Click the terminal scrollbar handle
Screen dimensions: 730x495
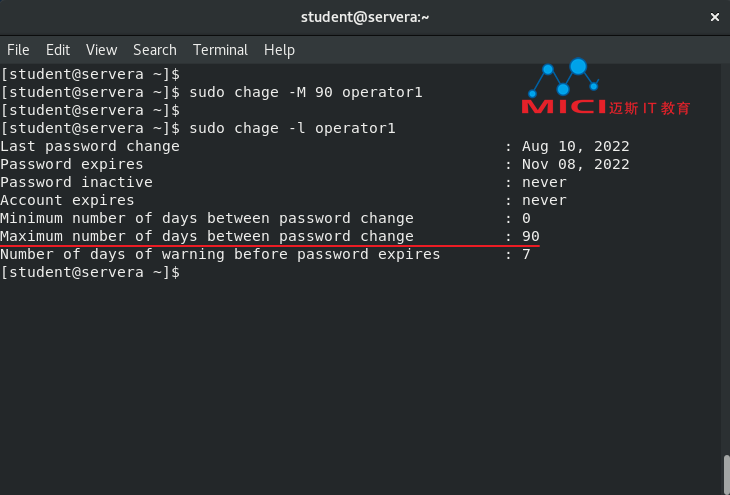coord(726,475)
